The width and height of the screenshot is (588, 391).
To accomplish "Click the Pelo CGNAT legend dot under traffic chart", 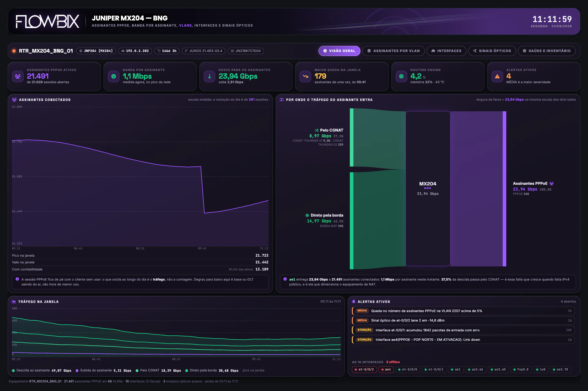I will pyautogui.click(x=137, y=371).
